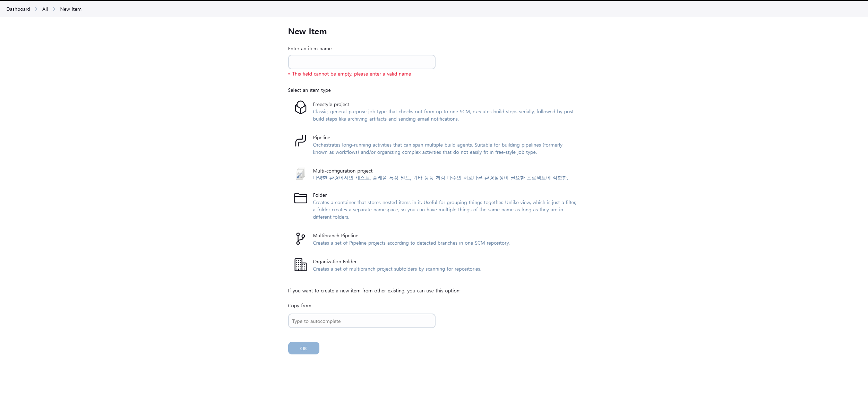The image size is (868, 414).
Task: Select Multi-configuration project option title
Action: 342,171
